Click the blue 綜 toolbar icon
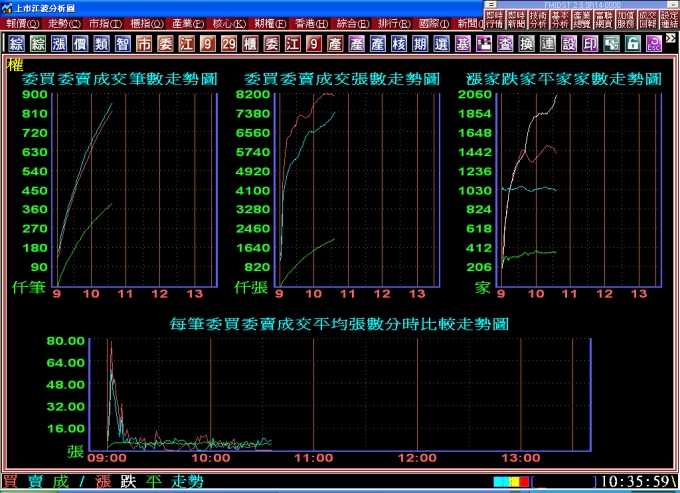 coord(16,44)
